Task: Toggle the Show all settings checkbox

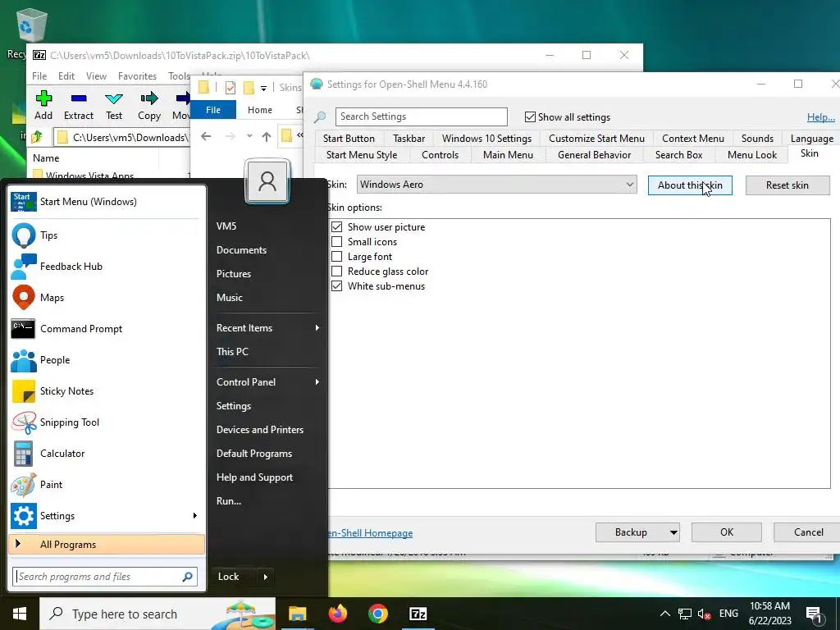Action: (x=530, y=116)
